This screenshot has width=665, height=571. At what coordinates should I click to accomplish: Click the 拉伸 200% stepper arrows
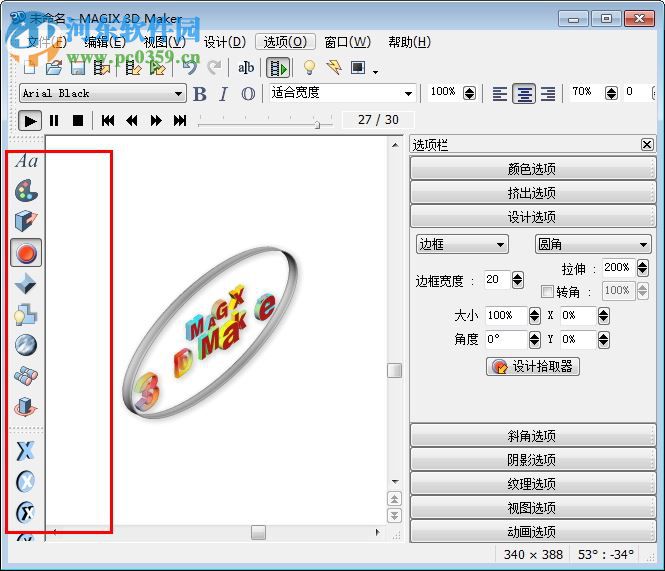click(x=643, y=268)
